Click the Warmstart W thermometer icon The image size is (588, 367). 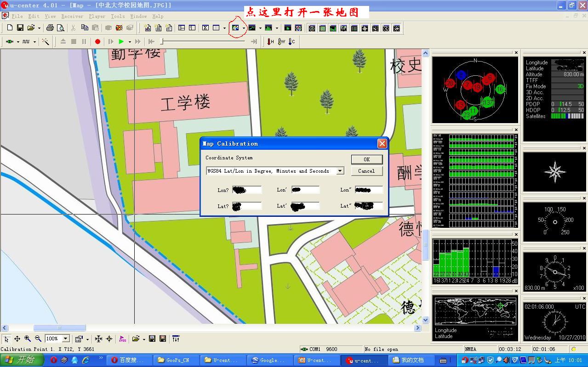click(281, 41)
